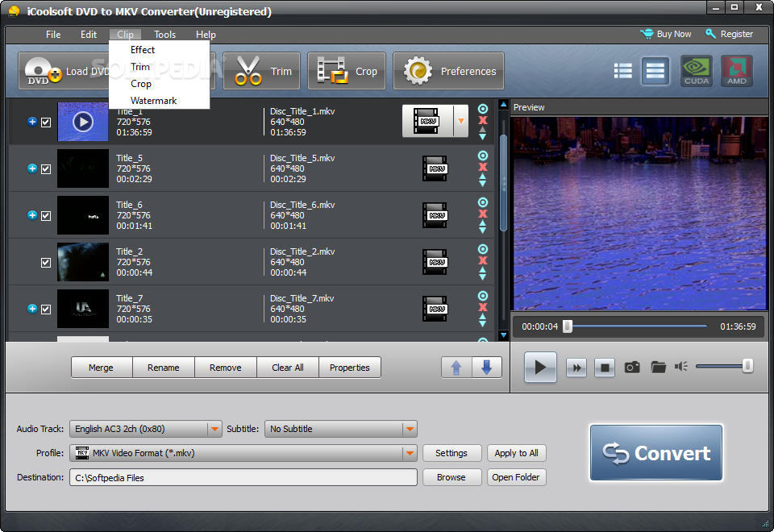Open the Help menu
774x532 pixels.
[206, 35]
